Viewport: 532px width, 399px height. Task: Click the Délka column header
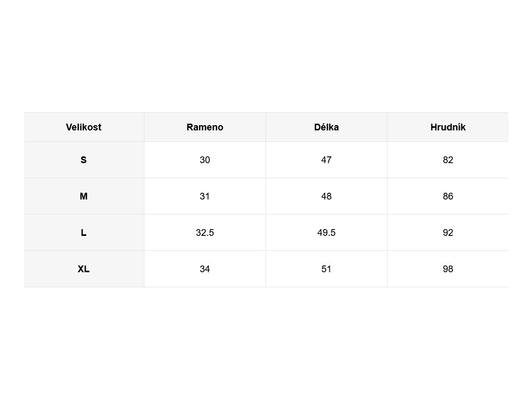coord(326,127)
